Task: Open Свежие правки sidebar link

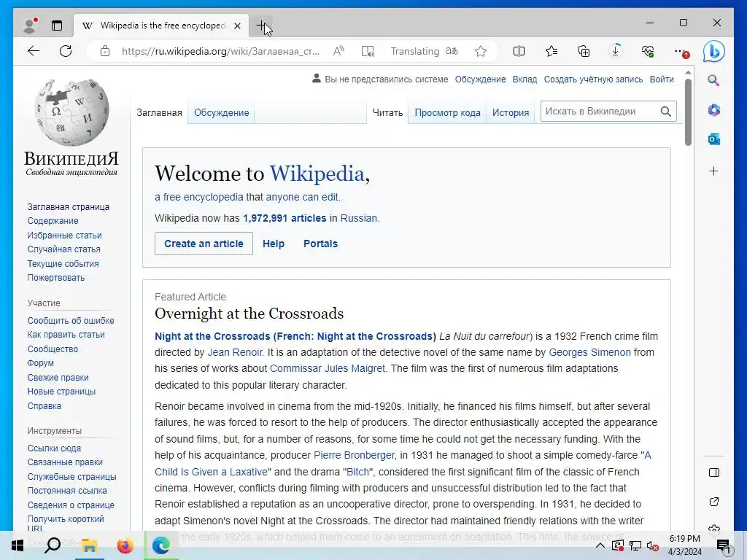Action: point(58,378)
